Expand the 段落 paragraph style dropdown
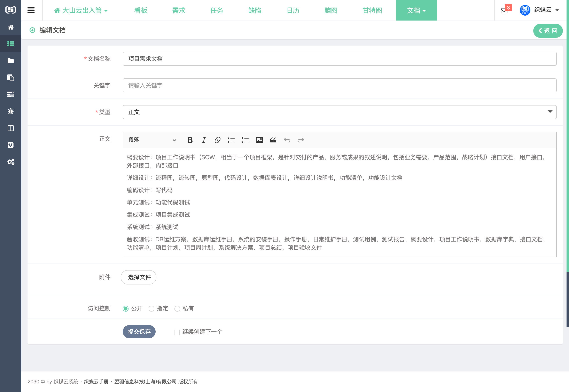 point(152,140)
